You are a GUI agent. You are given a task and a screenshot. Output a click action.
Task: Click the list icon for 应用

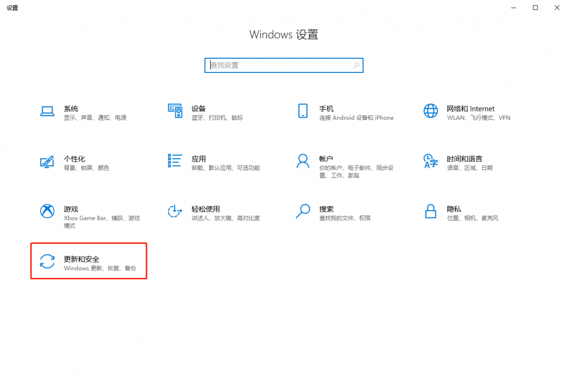(x=175, y=161)
